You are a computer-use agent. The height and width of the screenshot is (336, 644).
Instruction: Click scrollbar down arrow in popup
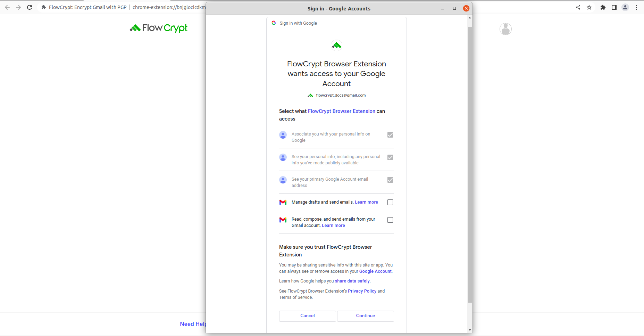point(470,330)
